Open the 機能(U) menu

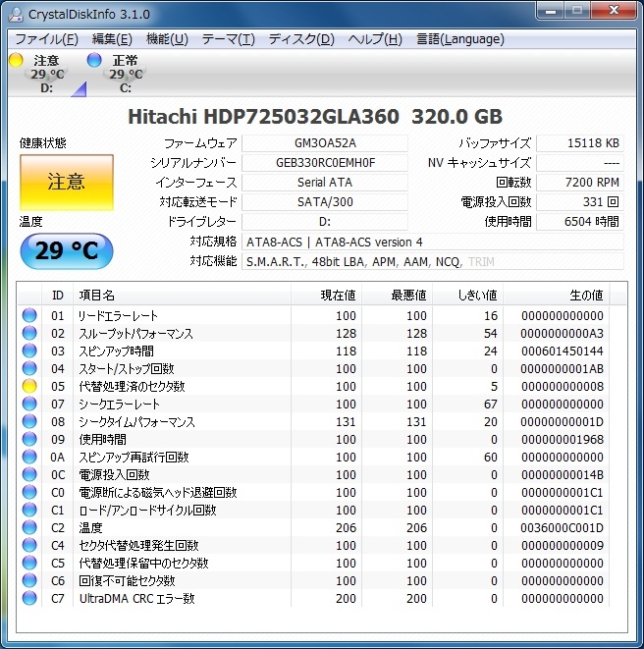167,39
